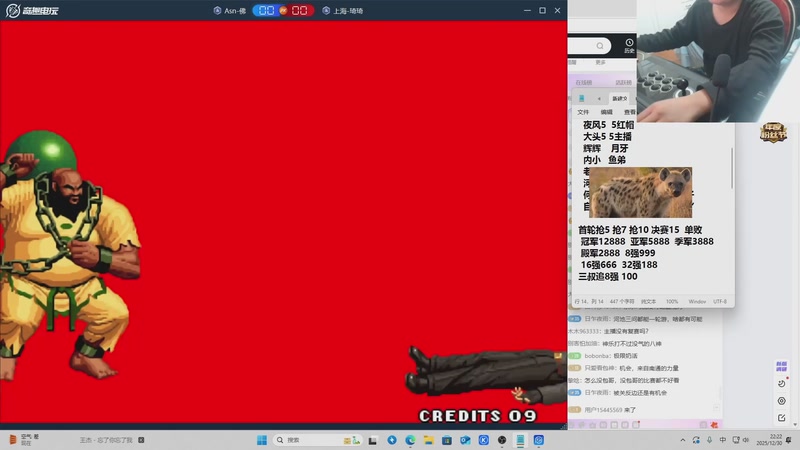800x450 pixels.
Task: Click the chat entry 用户15445569 来了
Action: [x=610, y=410]
